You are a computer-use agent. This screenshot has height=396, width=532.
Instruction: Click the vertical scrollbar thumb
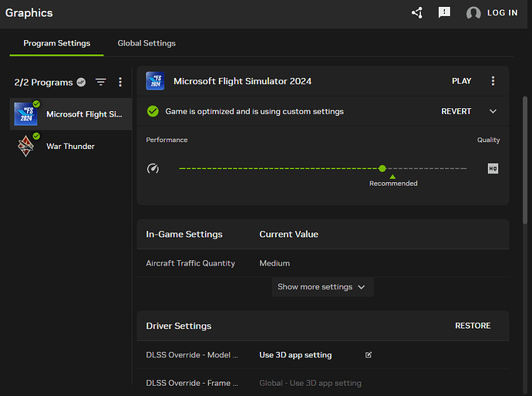click(x=525, y=161)
